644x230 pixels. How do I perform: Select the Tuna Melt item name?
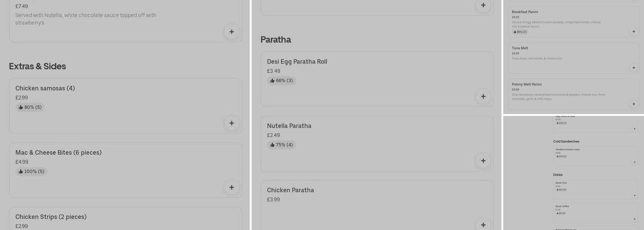pyautogui.click(x=520, y=48)
